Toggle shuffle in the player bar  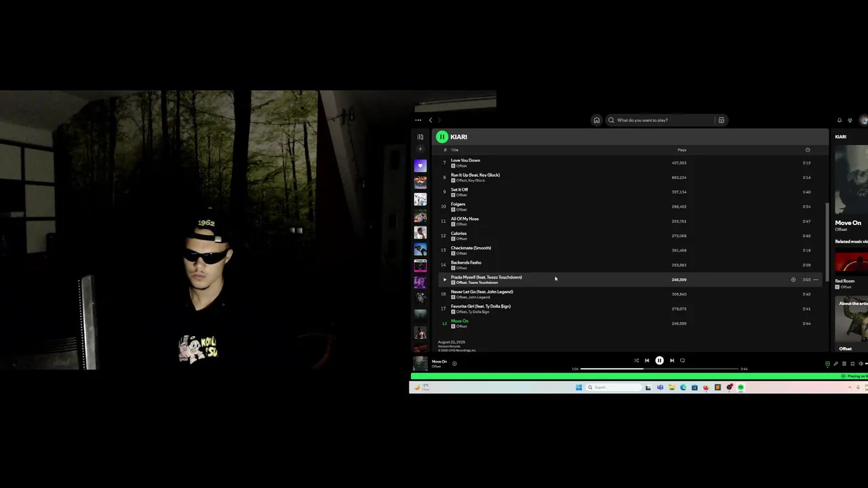pos(636,361)
